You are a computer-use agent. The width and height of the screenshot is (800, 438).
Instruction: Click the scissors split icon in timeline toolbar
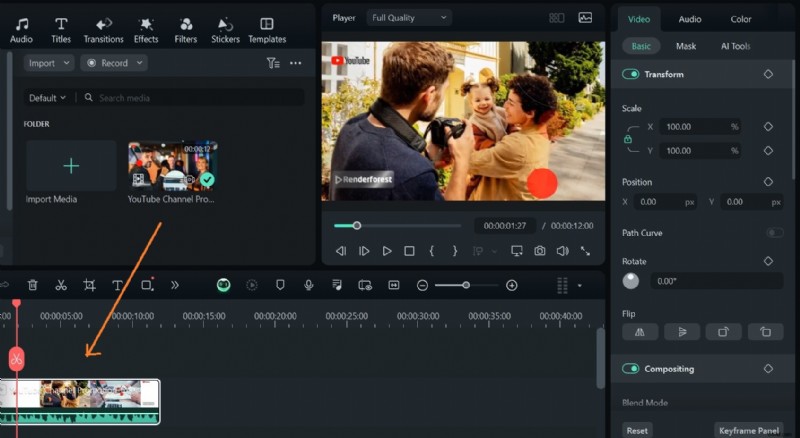[x=61, y=285]
